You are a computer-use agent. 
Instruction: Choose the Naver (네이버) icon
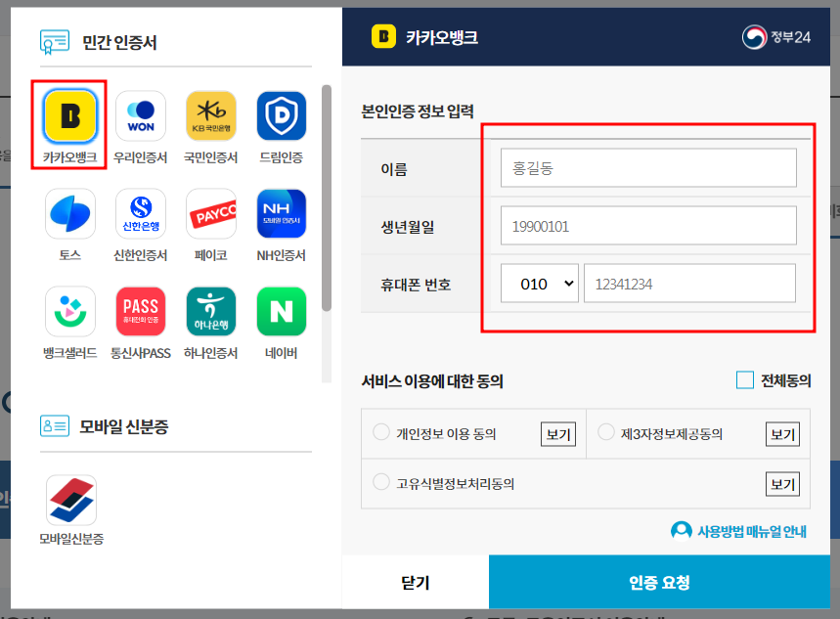(282, 311)
